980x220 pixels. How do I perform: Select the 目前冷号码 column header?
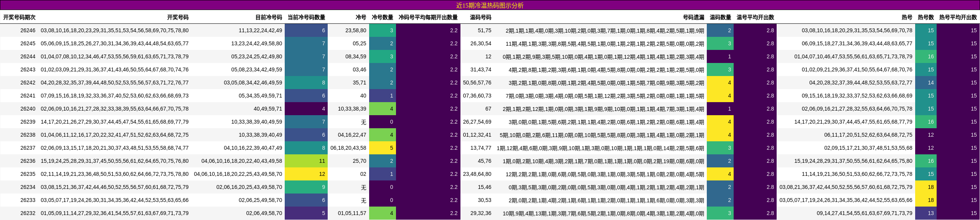(269, 17)
